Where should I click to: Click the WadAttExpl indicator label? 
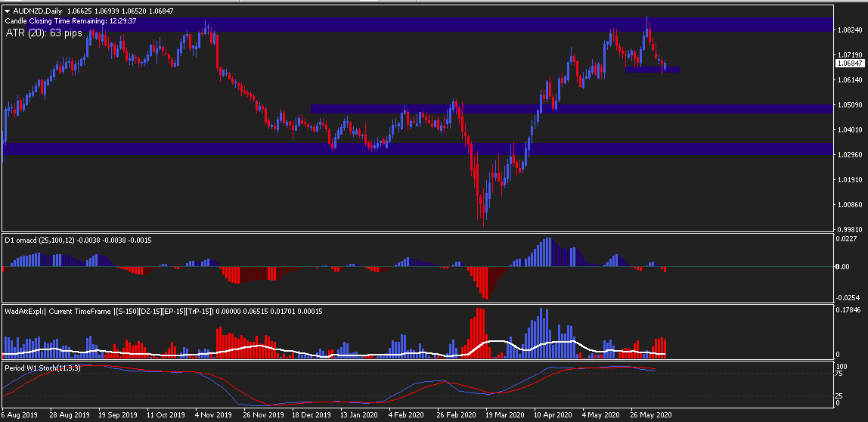click(164, 312)
